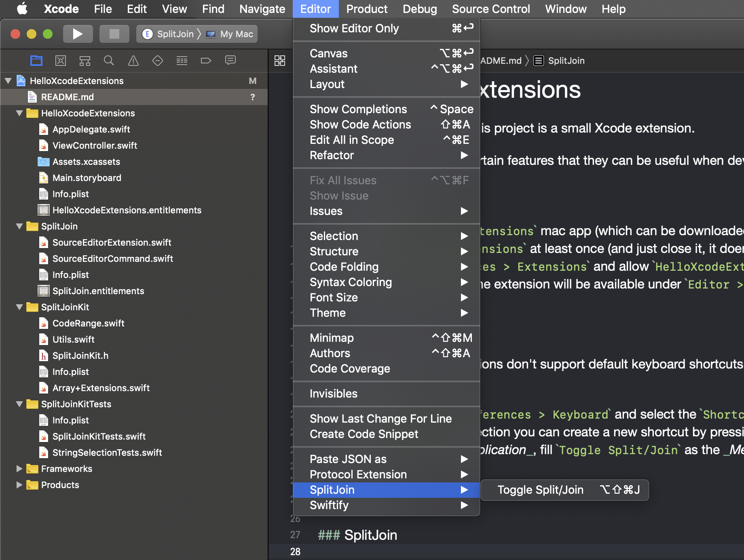Open the Issues submenu
The height and width of the screenshot is (560, 744).
386,211
